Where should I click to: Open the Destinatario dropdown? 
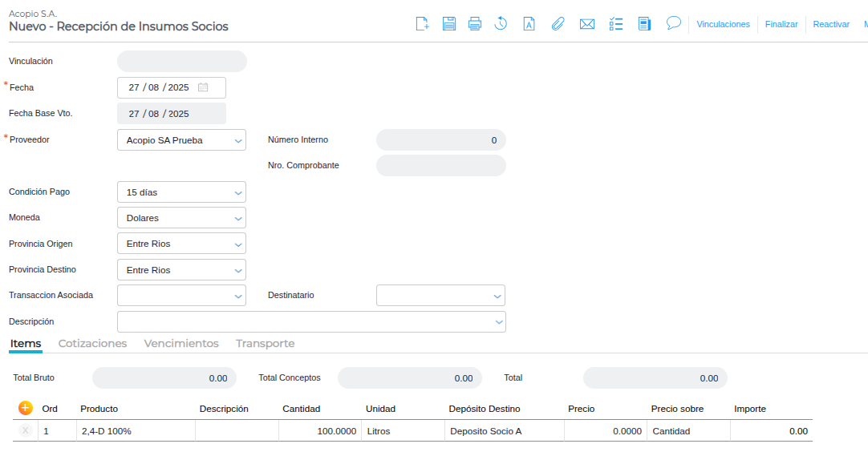(x=497, y=296)
